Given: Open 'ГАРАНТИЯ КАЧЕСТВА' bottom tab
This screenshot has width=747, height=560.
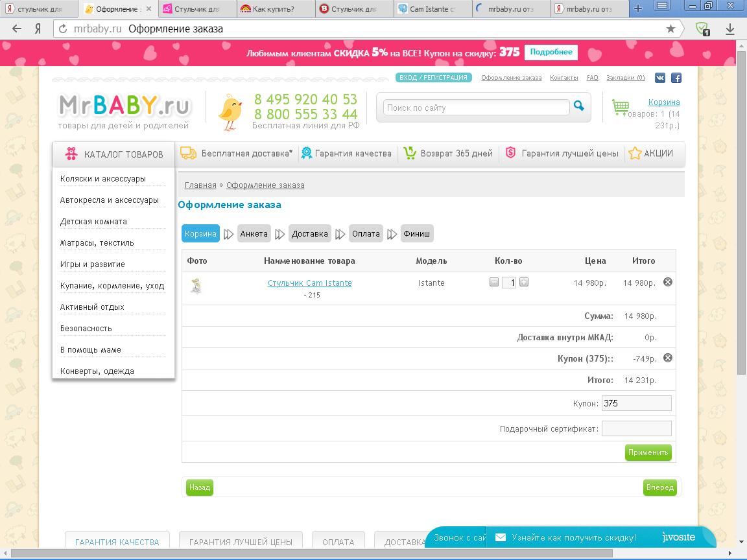Looking at the screenshot, I should pos(117,541).
